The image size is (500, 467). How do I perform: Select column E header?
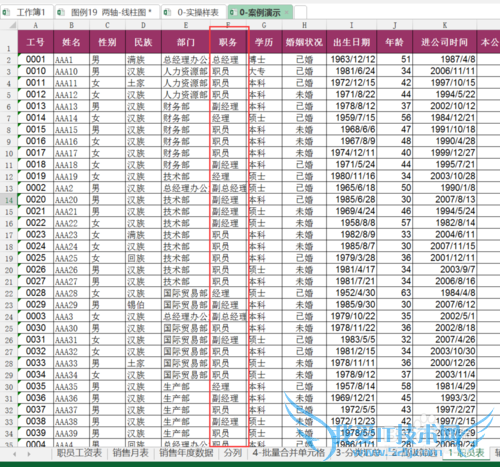tap(186, 25)
